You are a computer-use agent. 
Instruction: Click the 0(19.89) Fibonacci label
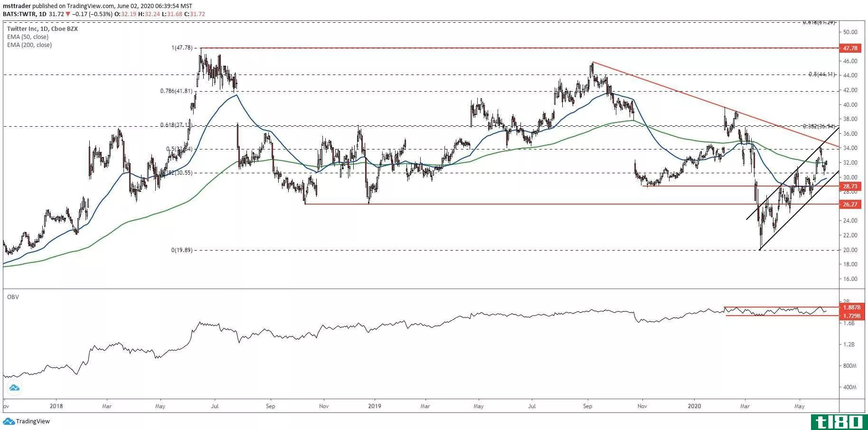tap(182, 250)
